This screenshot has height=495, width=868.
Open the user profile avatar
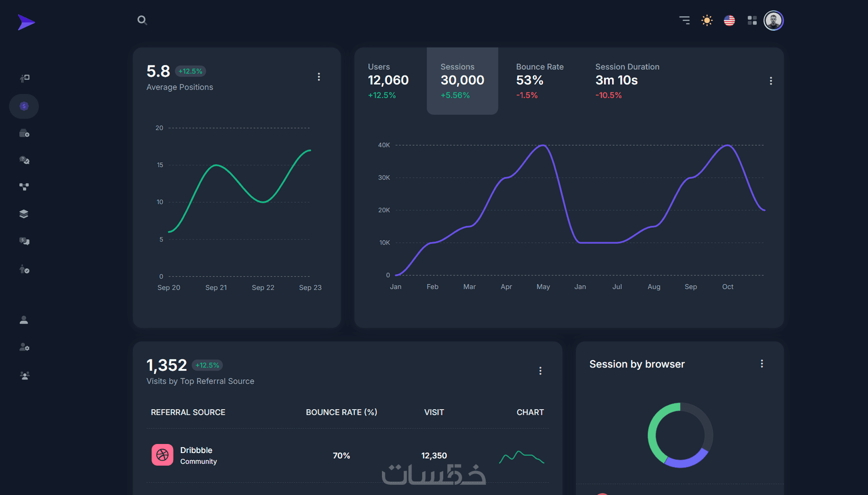click(774, 20)
